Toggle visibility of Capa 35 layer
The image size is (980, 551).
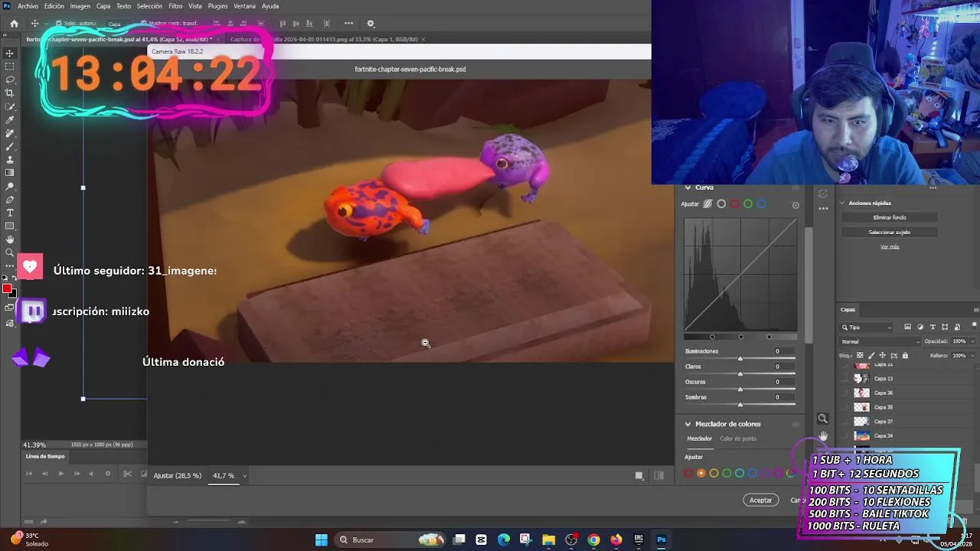click(845, 407)
